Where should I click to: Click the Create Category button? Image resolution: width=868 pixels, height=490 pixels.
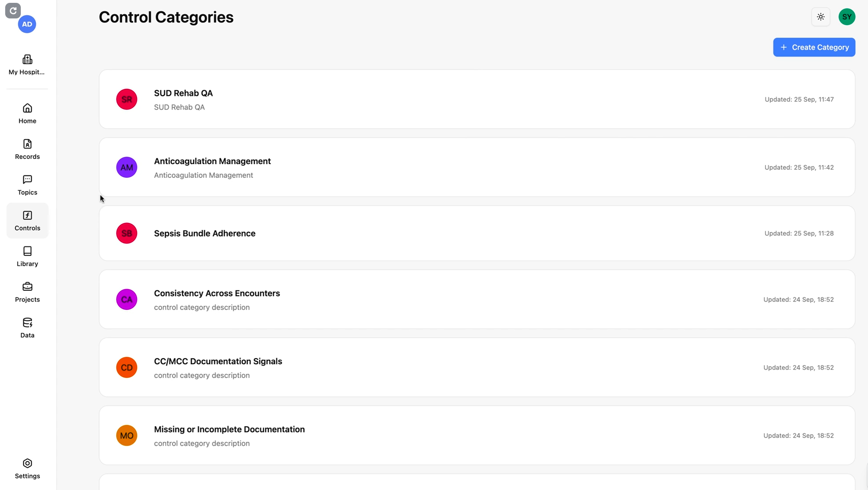pyautogui.click(x=814, y=47)
